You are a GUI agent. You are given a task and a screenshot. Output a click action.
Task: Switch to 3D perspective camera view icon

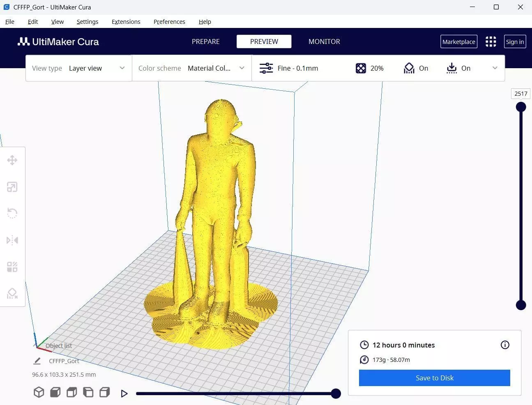click(39, 392)
